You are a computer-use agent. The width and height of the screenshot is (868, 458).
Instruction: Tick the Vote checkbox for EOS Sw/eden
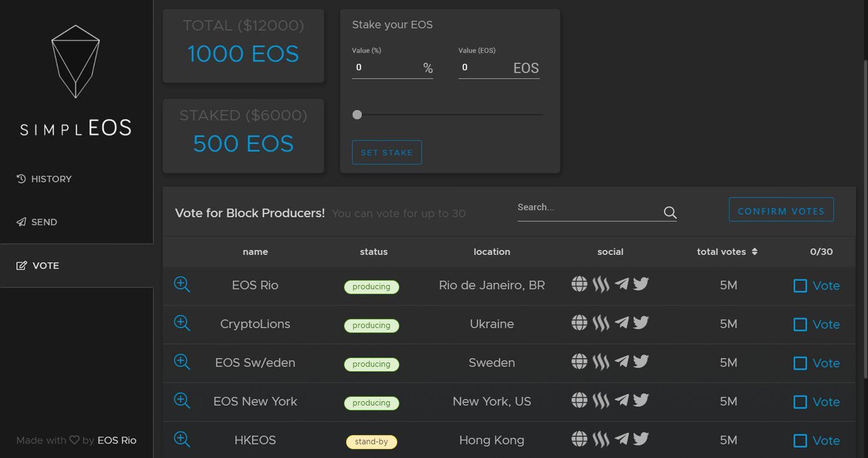tap(800, 363)
